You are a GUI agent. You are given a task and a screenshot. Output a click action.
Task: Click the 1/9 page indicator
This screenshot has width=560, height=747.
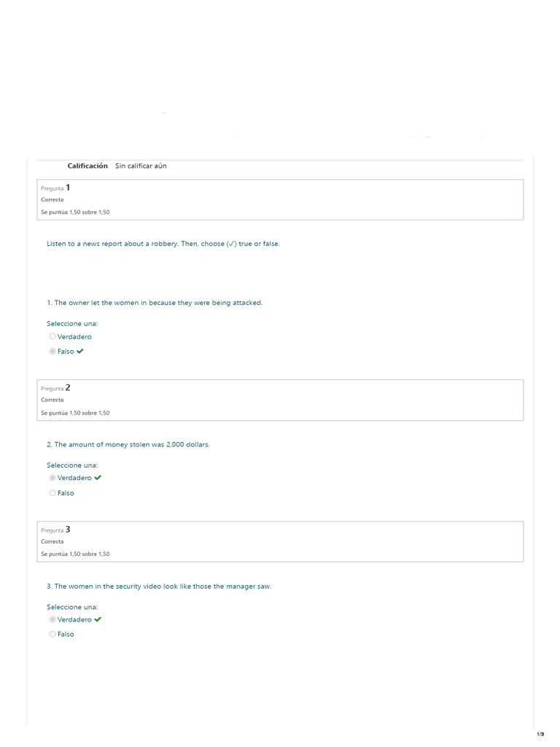pos(540,734)
